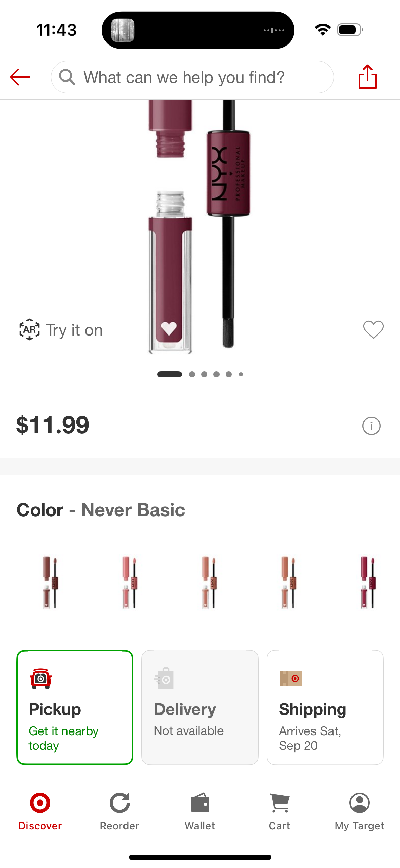400x868 pixels.
Task: Go to the Cart
Action: tap(279, 811)
